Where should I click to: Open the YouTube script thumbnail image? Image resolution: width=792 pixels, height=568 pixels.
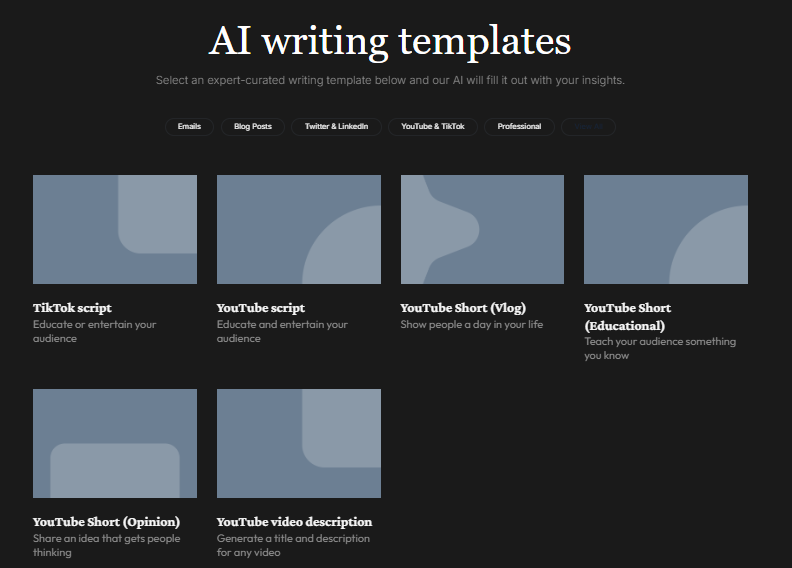click(x=299, y=229)
